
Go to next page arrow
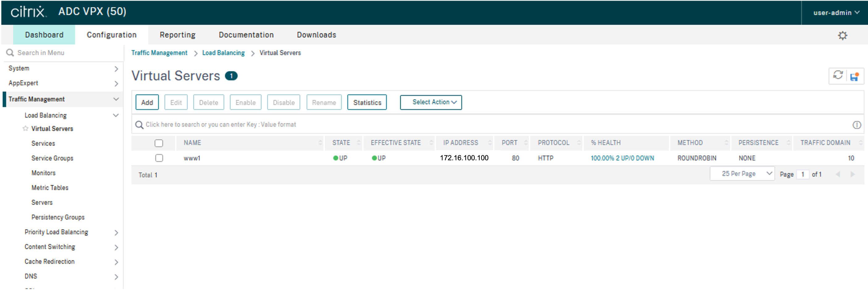click(853, 174)
